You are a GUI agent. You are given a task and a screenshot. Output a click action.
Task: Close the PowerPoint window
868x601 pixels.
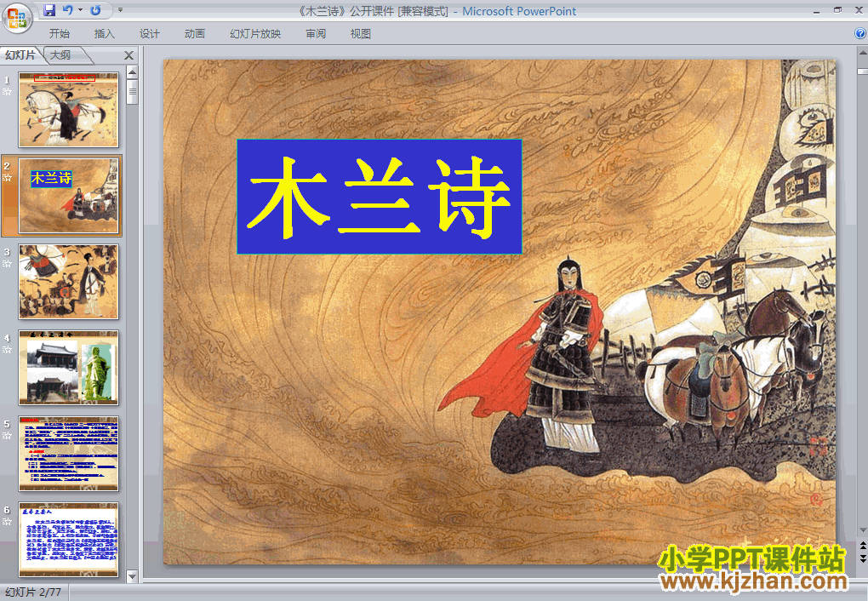(859, 10)
